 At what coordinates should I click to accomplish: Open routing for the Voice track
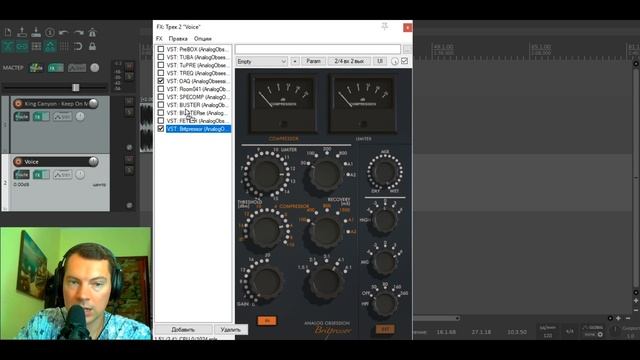[22, 175]
